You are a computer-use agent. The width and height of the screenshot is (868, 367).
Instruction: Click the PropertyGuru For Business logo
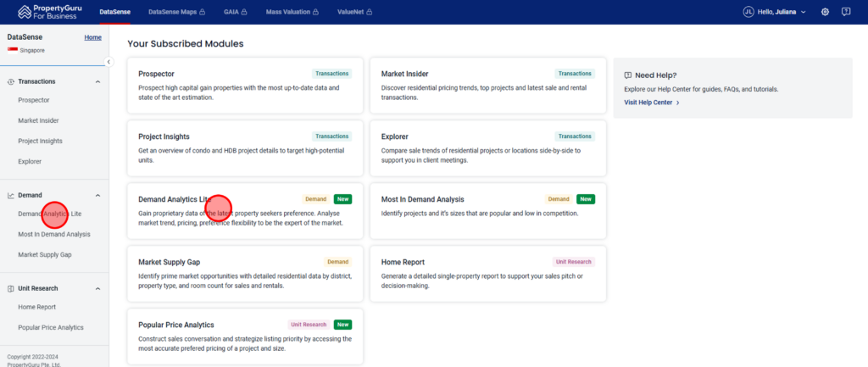[50, 12]
